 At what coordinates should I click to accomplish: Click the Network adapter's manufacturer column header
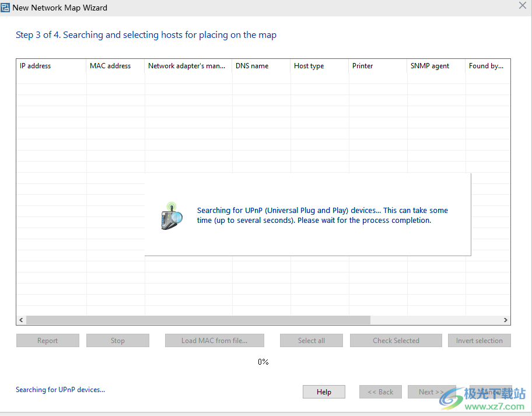pos(187,66)
